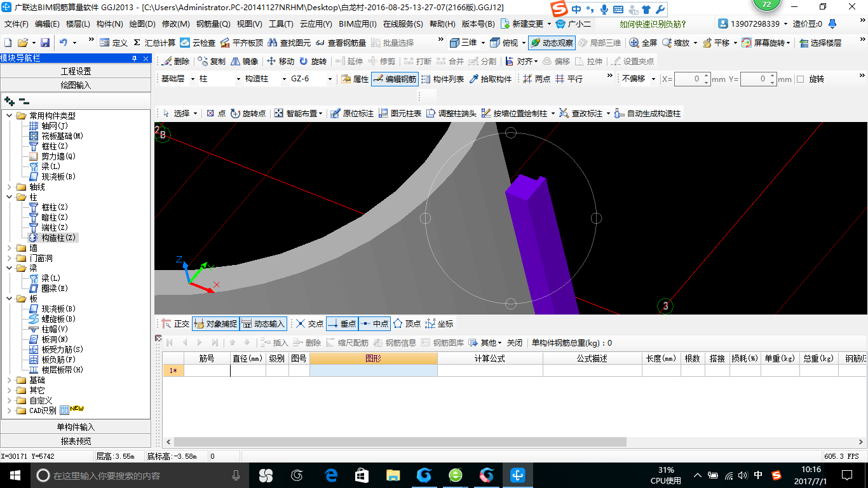The height and width of the screenshot is (488, 868).
Task: Click the rebar table horizontal scrollbar
Action: 400,442
